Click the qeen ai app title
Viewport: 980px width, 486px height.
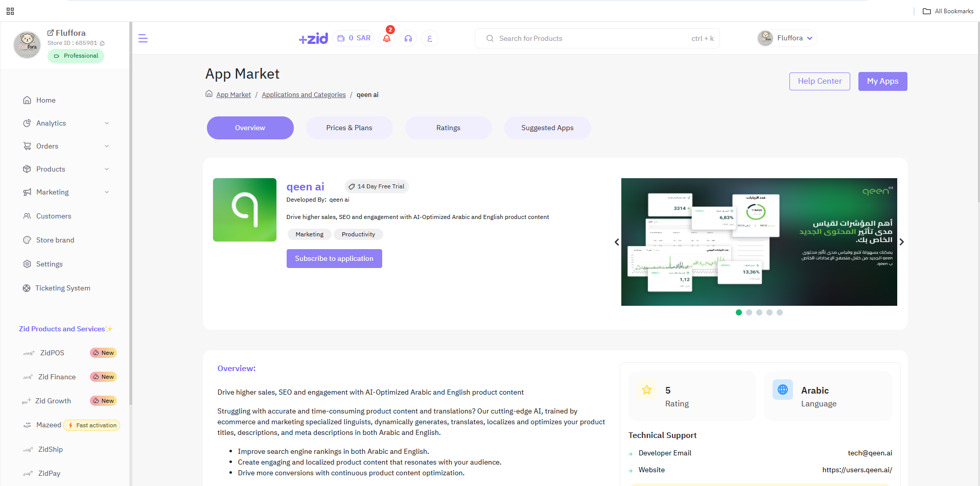[x=306, y=187]
